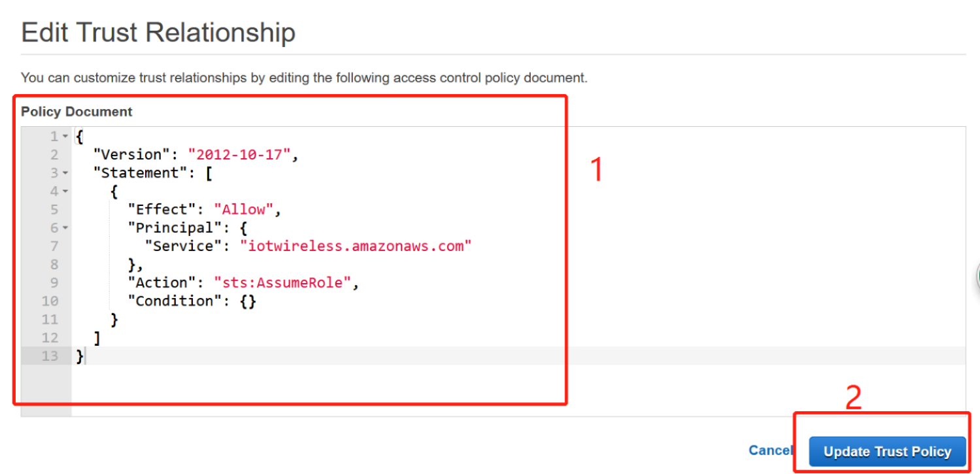Click the "Allow" effect value
Viewport: 980px width, 474px height.
click(x=244, y=210)
